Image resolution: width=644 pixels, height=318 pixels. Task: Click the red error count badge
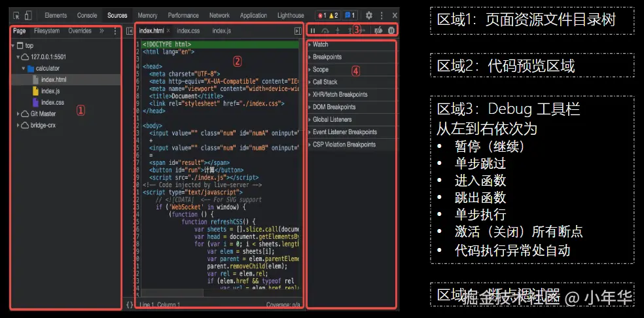321,16
